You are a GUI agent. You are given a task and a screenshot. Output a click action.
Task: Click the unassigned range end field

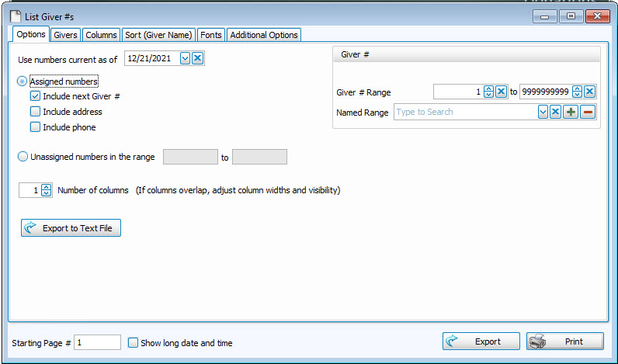(x=260, y=157)
